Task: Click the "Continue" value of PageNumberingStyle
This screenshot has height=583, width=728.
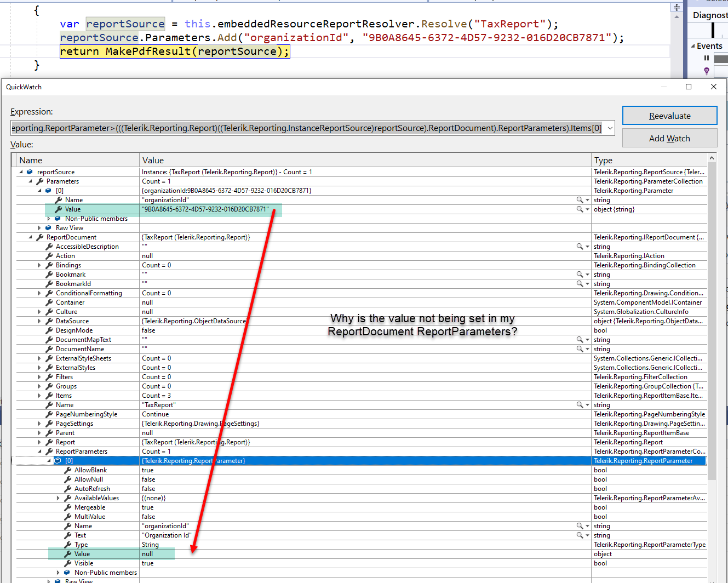Action: [x=156, y=414]
